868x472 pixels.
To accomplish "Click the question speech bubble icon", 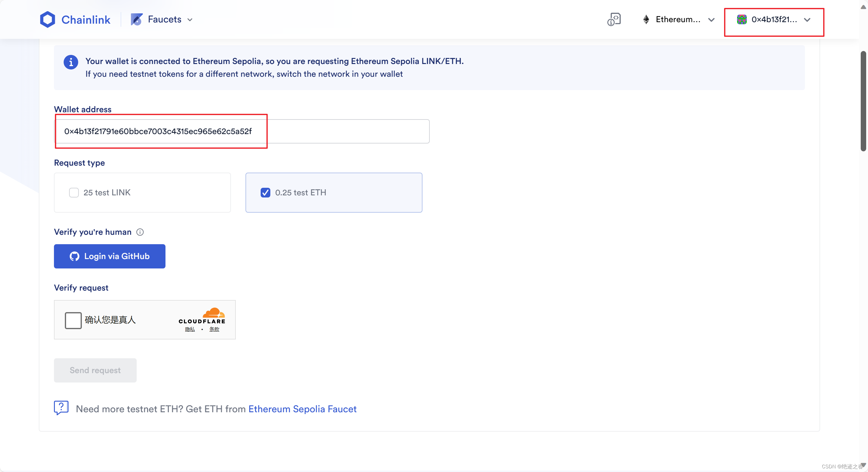I will (x=61, y=408).
